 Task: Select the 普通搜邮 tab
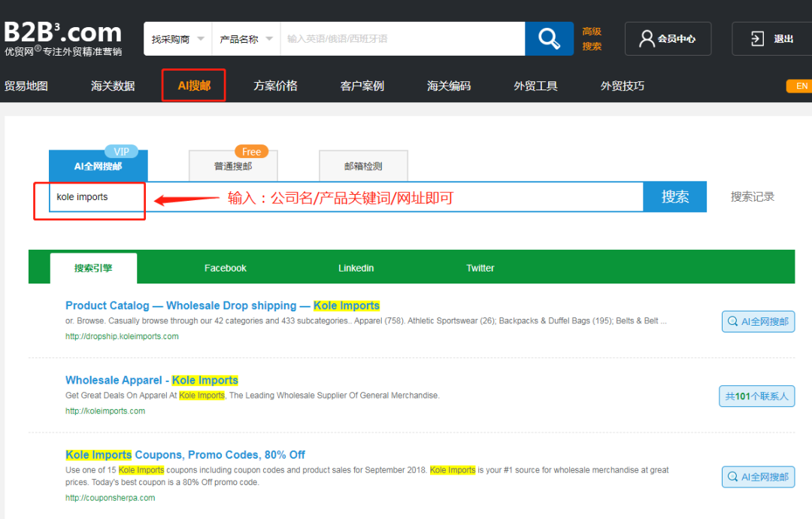pyautogui.click(x=233, y=166)
